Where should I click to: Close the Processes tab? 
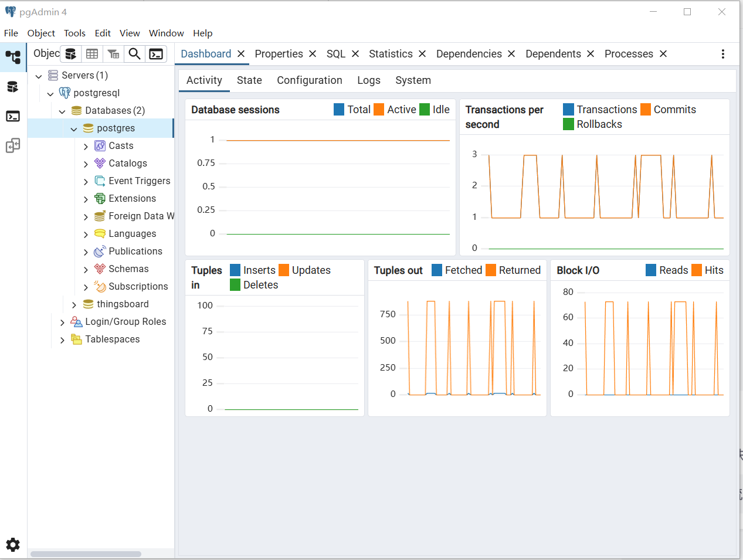663,54
